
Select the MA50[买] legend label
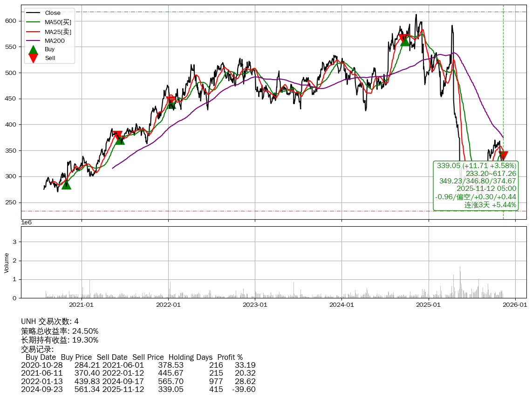click(58, 22)
